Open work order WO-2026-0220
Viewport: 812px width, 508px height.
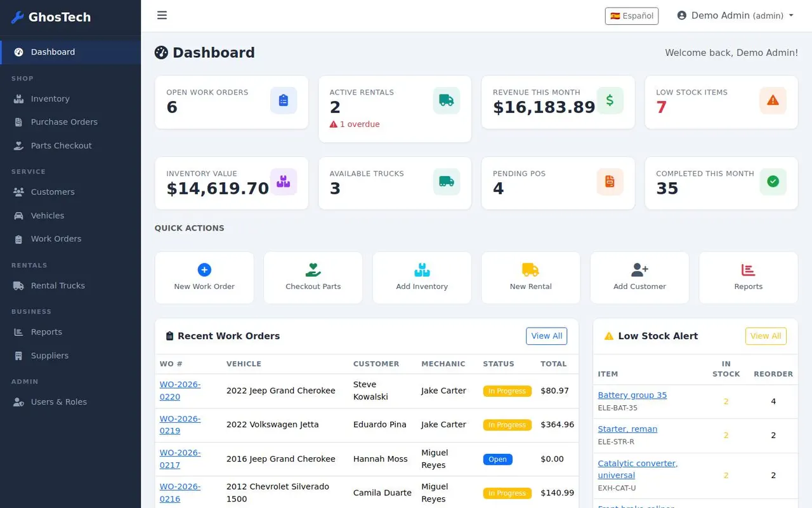[180, 391]
